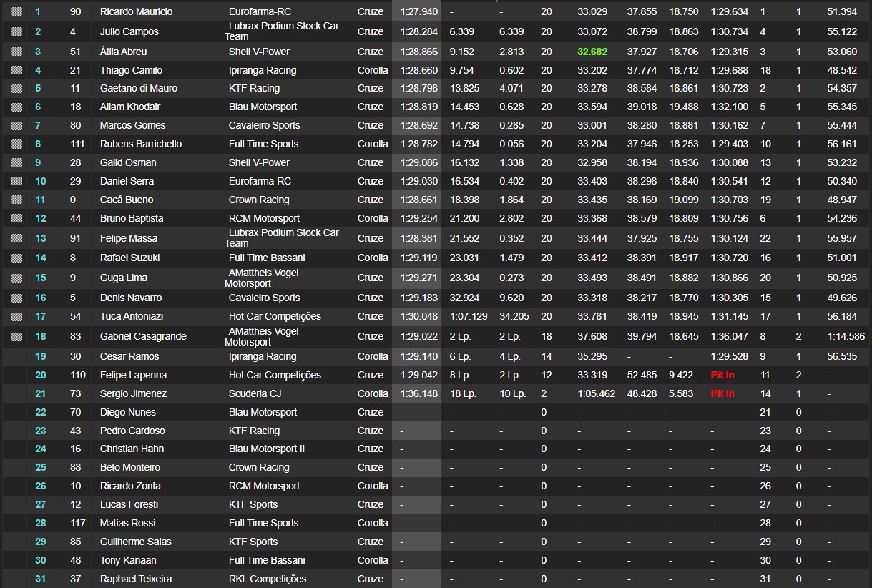Viewport: 872px width, 588px height.
Task: Click best lap time 1:30.048
Action: (x=419, y=316)
